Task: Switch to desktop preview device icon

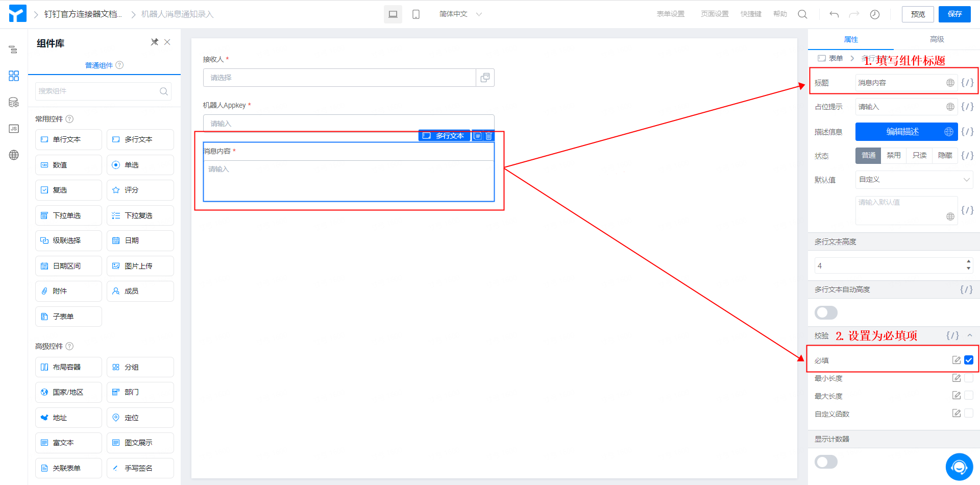Action: tap(393, 14)
